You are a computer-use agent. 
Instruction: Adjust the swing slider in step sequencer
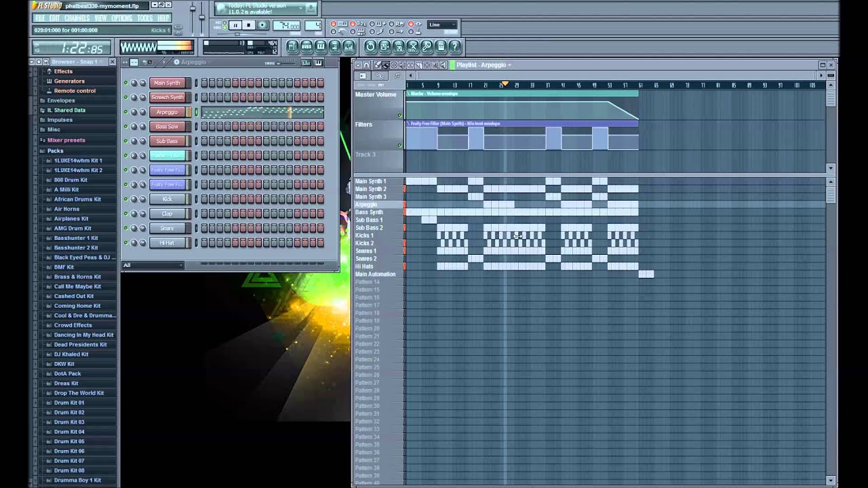click(286, 63)
